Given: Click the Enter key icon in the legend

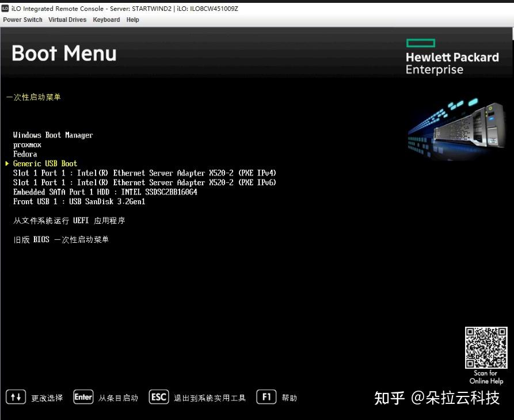Looking at the screenshot, I should (x=83, y=397).
